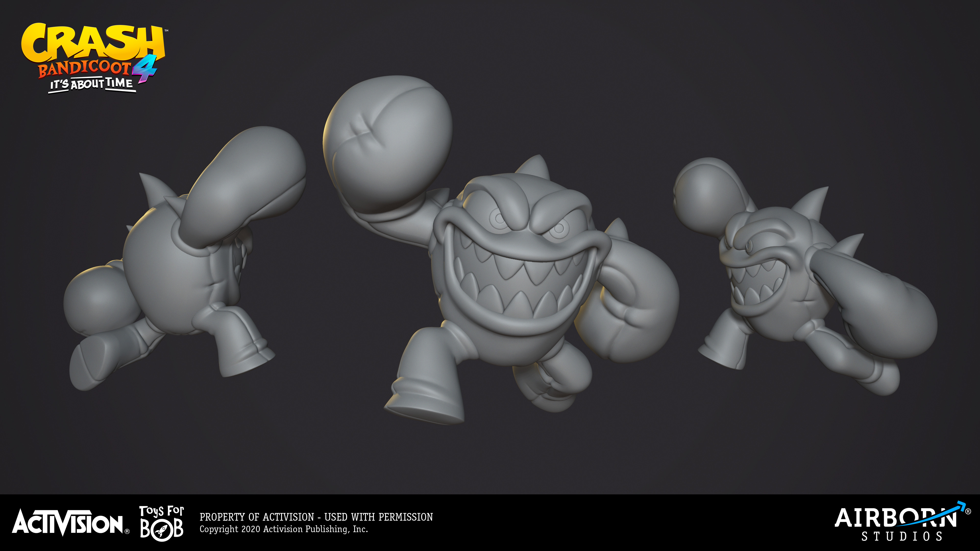This screenshot has width=980, height=551.
Task: Click the Activision logo
Action: (70, 523)
